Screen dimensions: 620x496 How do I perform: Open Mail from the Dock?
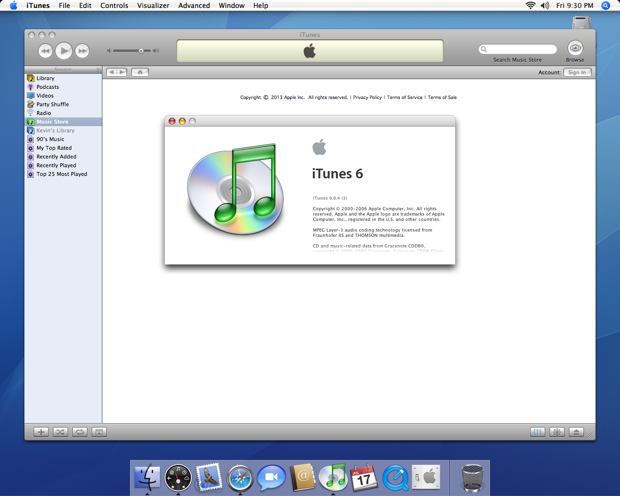pos(209,477)
